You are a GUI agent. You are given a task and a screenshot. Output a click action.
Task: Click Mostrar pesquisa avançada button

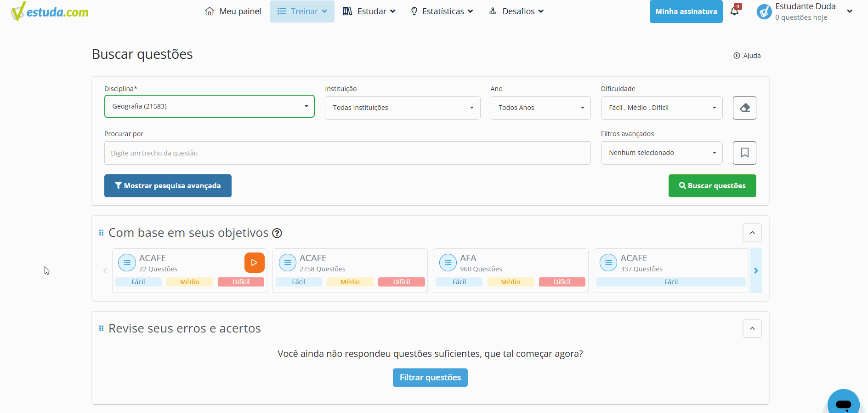[168, 186]
